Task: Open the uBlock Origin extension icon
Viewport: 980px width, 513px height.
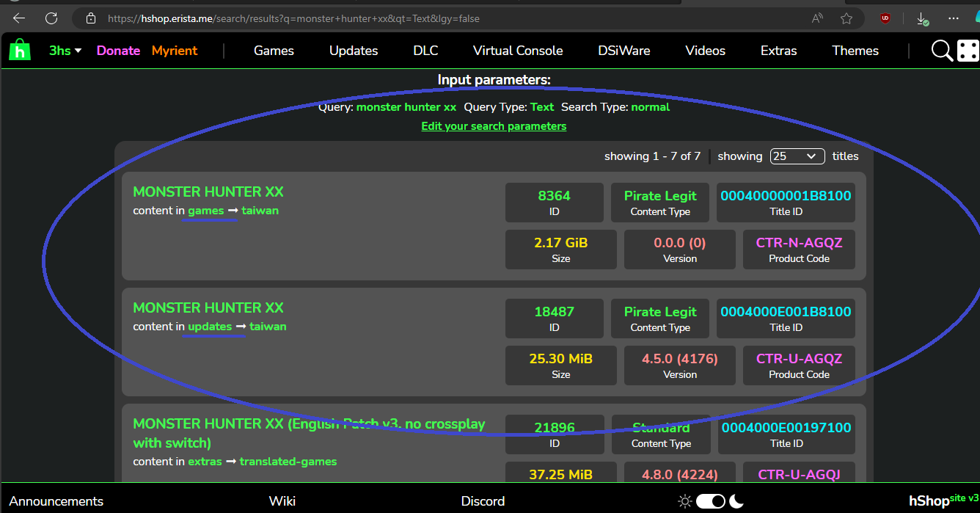Action: (886, 18)
